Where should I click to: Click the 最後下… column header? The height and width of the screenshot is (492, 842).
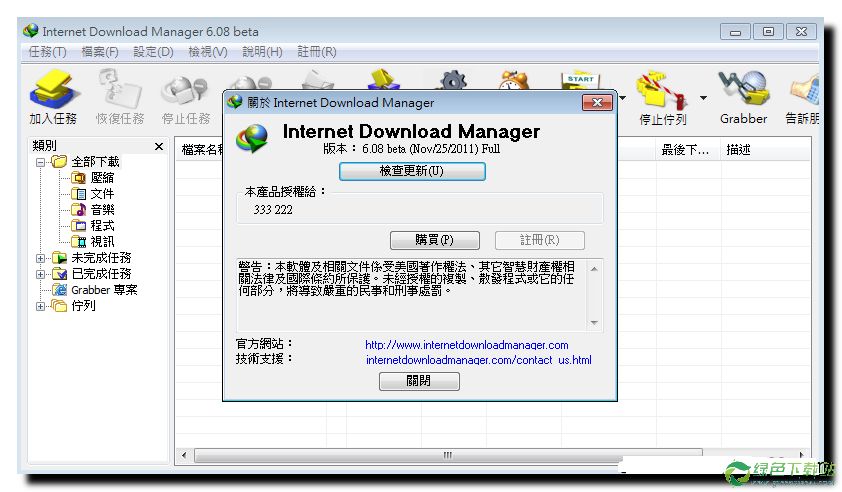(x=687, y=150)
